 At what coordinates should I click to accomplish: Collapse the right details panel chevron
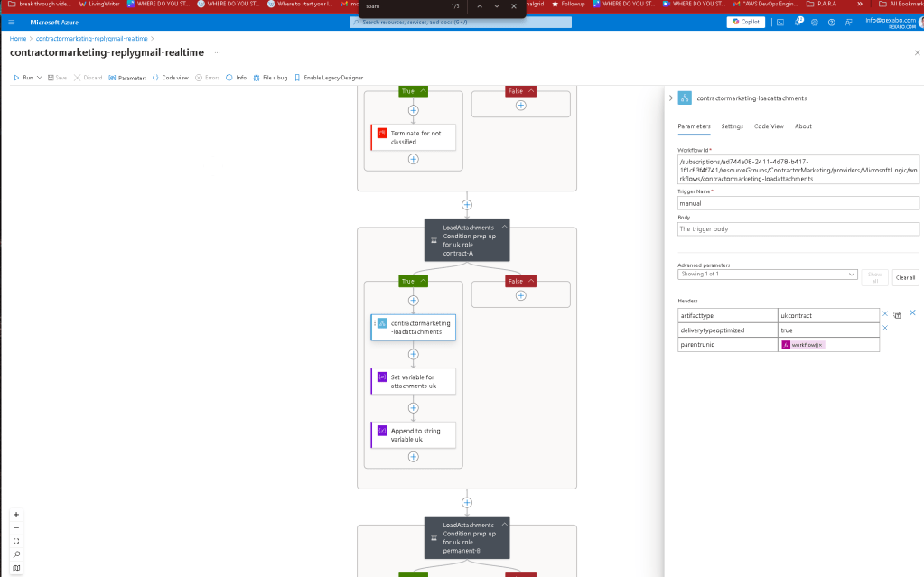670,98
